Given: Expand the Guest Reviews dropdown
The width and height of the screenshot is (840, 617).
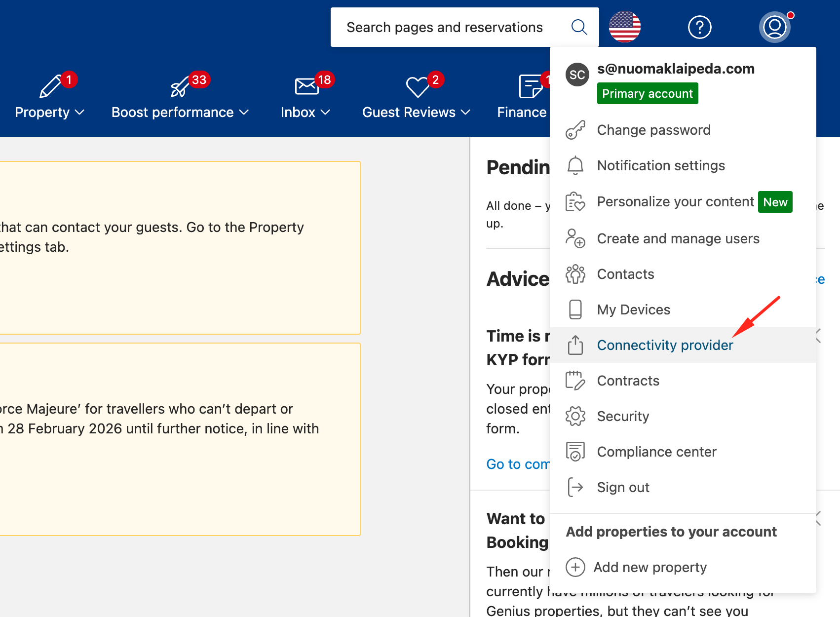Looking at the screenshot, I should [416, 113].
